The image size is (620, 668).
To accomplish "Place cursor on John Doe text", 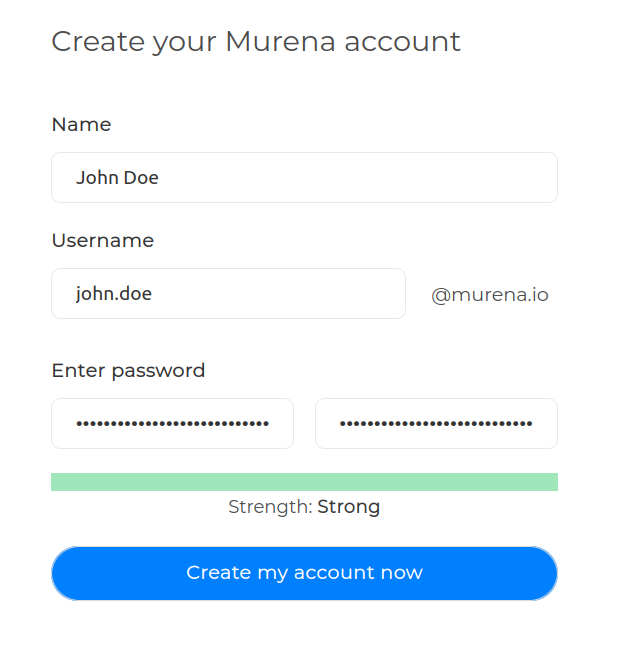I will 117,178.
